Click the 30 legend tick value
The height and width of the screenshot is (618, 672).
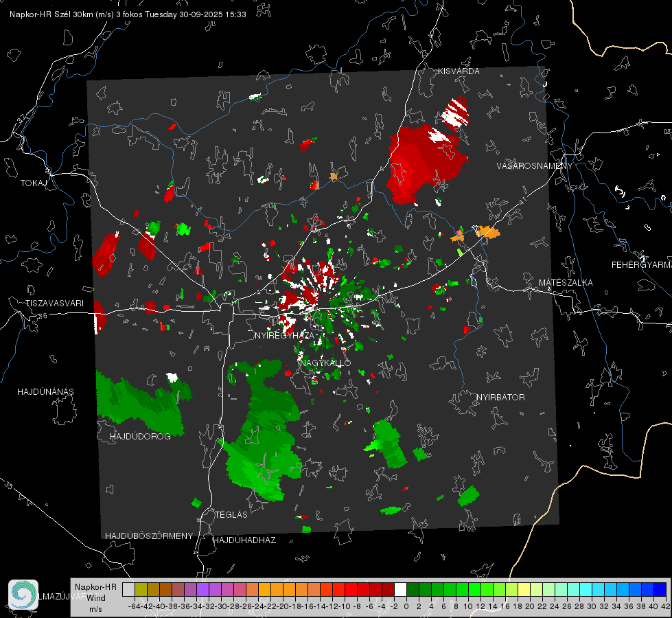point(592,606)
